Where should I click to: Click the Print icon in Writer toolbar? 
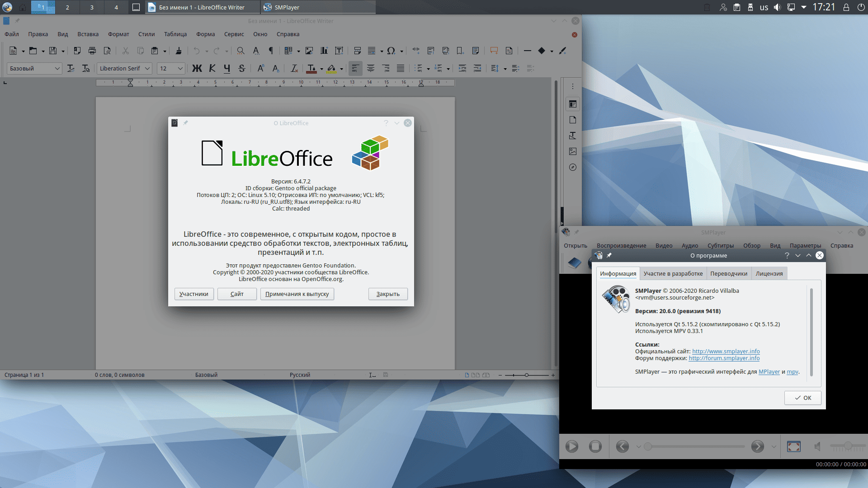click(92, 51)
